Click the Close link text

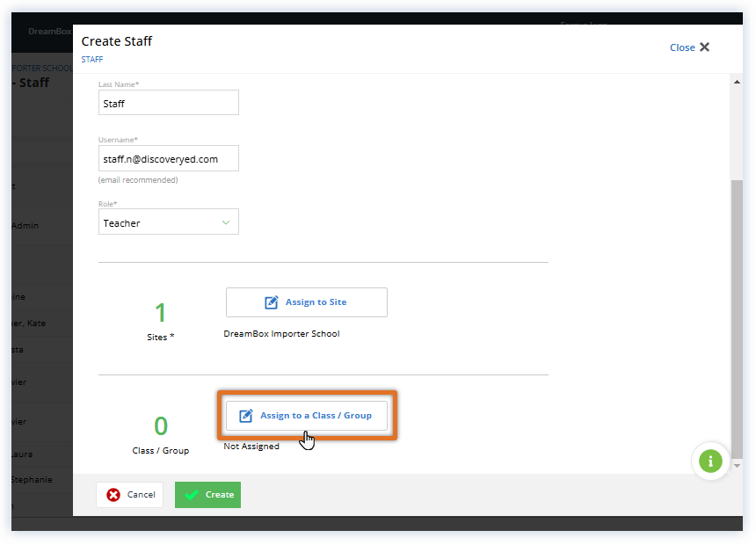682,47
